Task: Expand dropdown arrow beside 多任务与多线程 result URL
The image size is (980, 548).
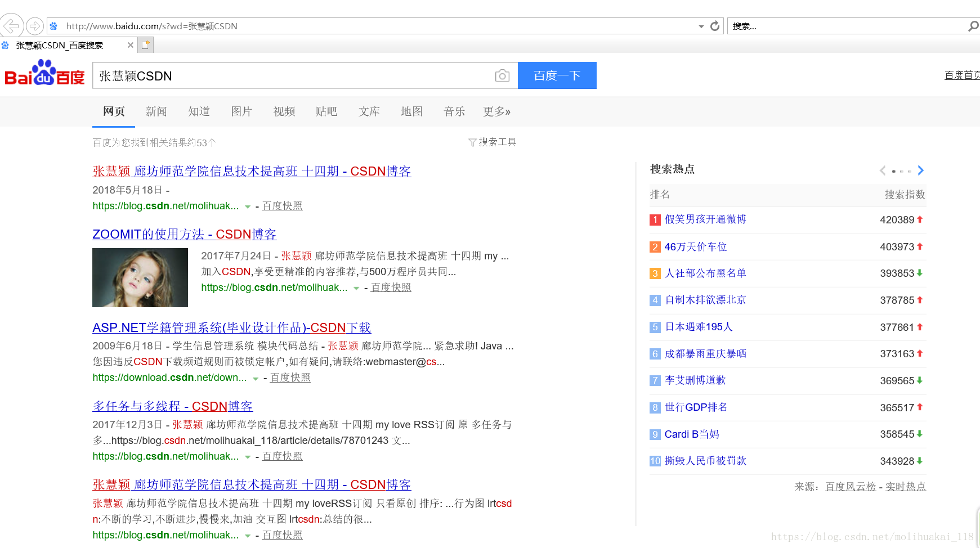Action: [248, 457]
